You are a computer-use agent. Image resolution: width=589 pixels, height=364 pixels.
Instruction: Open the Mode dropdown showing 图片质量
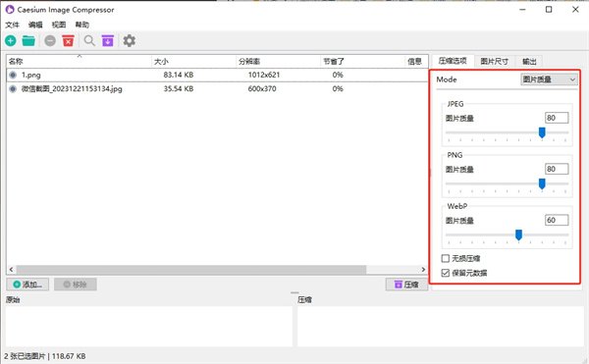[x=549, y=79]
